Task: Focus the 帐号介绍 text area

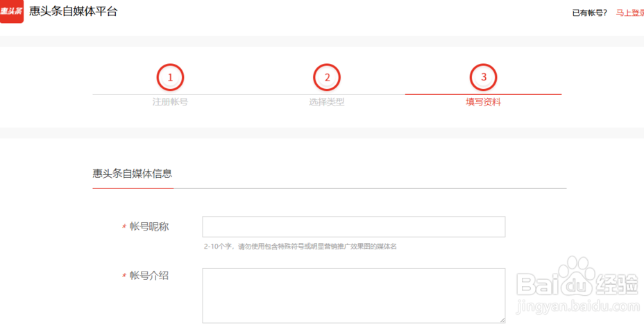Action: 354,296
